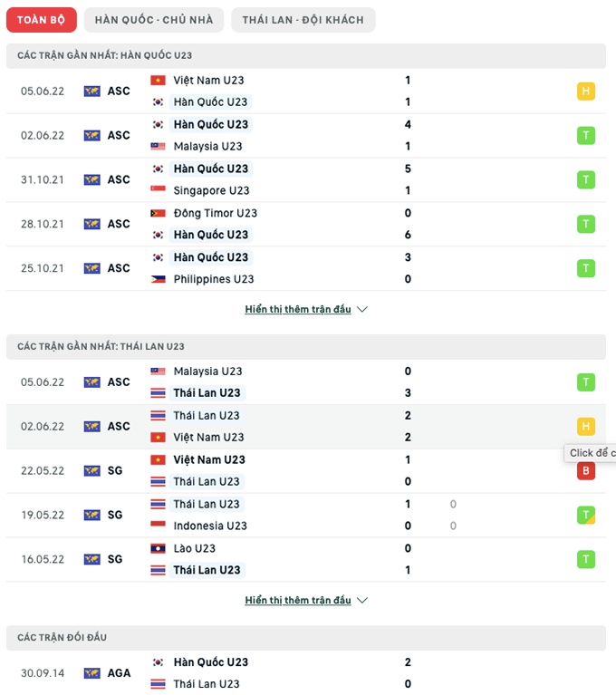This screenshot has height=695, width=616.
Task: Switch to the Hàn Quốc - Chủ Nhà tab
Action: tap(153, 20)
